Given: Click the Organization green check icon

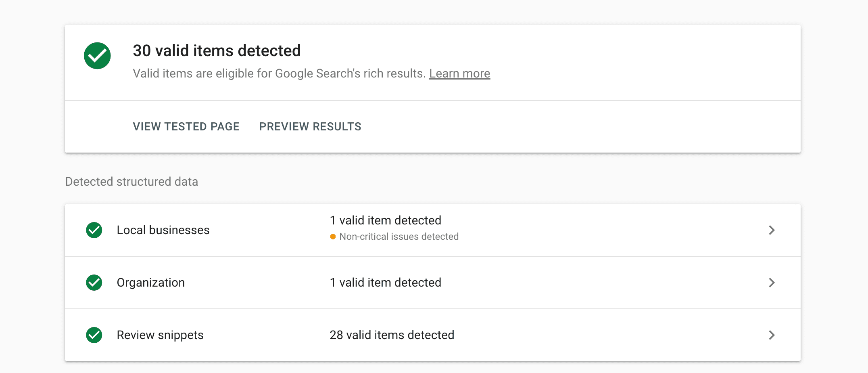Looking at the screenshot, I should [x=94, y=283].
